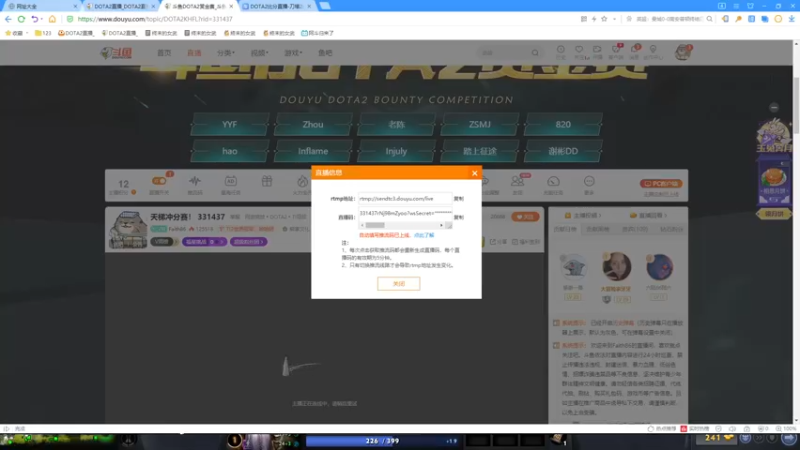800x450 pixels.
Task: Open the favorites star dropdown in bookmarks bar
Action: 16,33
